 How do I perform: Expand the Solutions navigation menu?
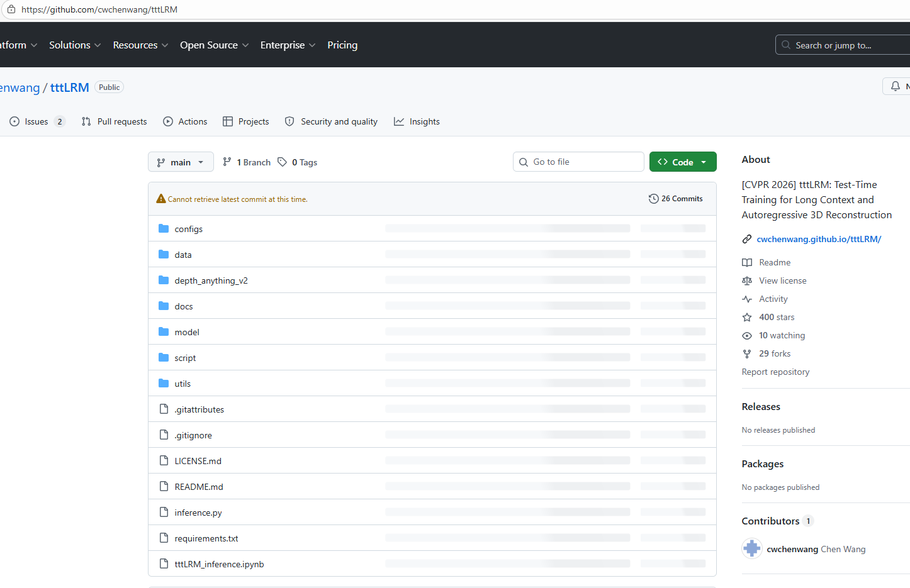tap(75, 45)
